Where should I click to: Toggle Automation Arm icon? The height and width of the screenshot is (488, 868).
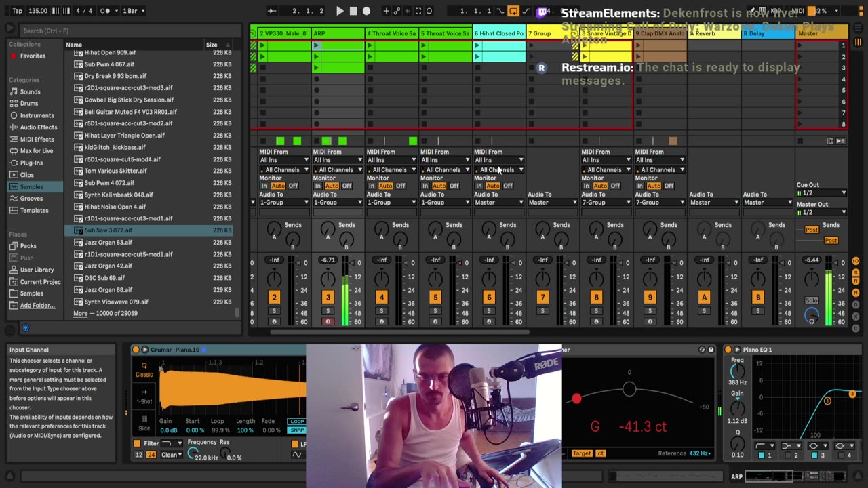click(396, 11)
